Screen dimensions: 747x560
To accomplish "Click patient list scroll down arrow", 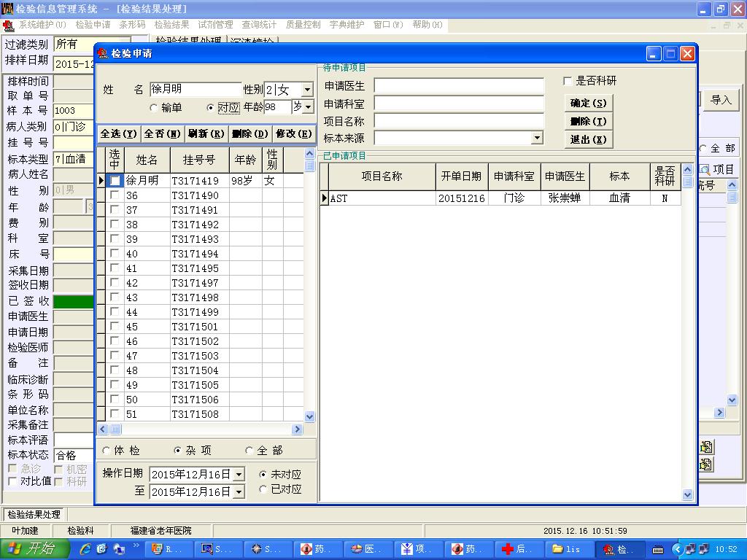I will pyautogui.click(x=309, y=416).
